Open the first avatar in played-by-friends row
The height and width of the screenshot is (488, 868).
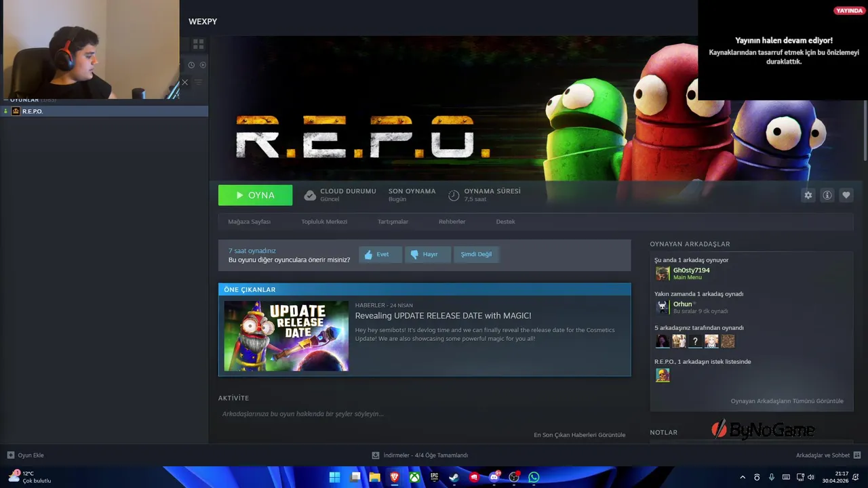[663, 341]
